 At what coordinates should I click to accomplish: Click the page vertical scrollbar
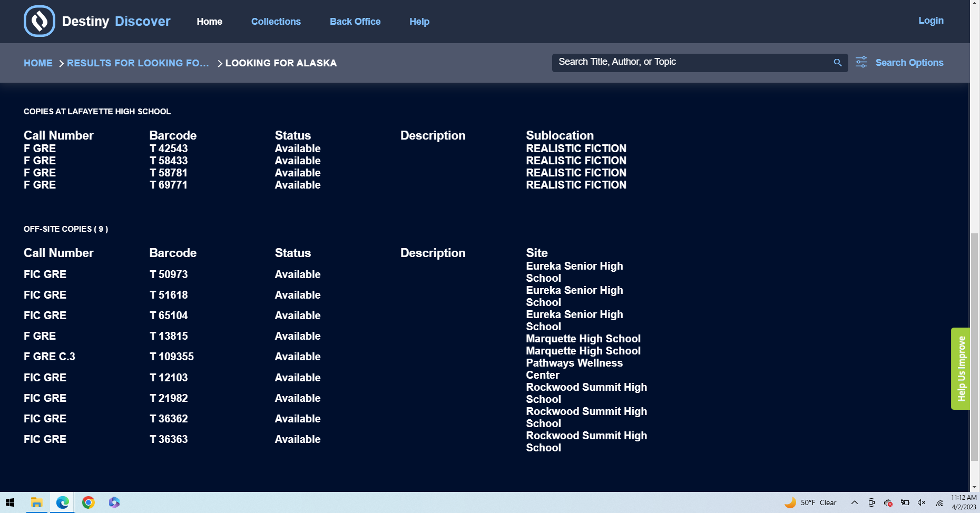pyautogui.click(x=975, y=348)
